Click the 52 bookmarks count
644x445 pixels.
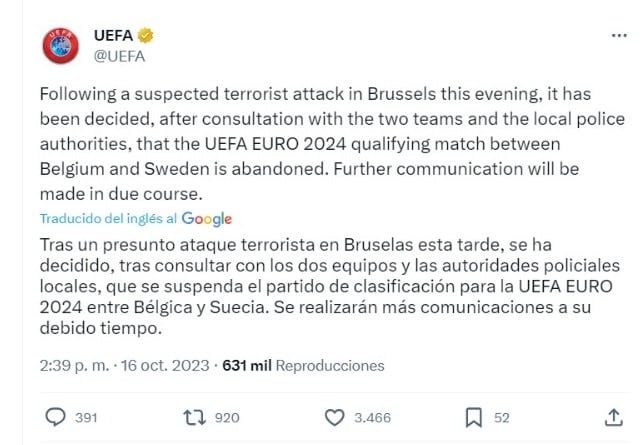(502, 416)
